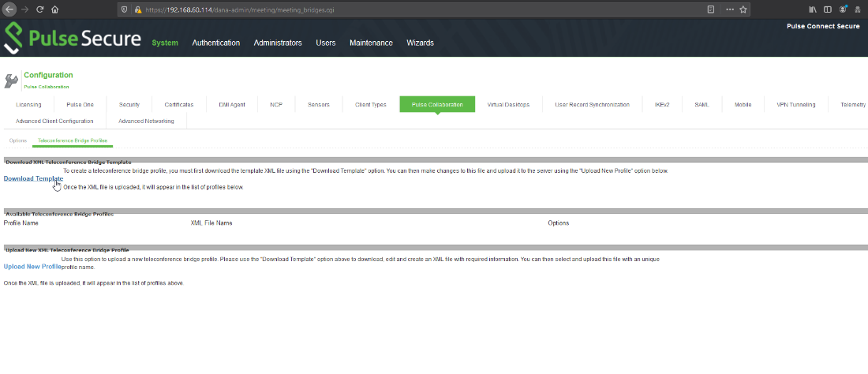Click the browser back arrow
The height and width of the screenshot is (374, 868).
tap(9, 9)
